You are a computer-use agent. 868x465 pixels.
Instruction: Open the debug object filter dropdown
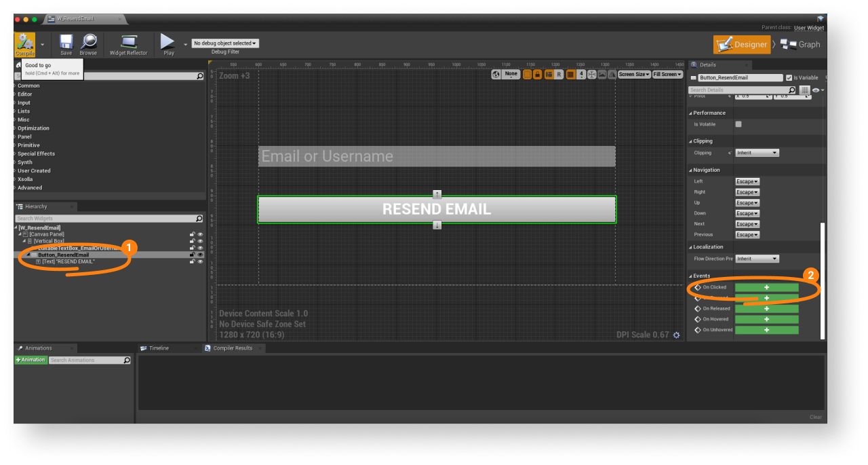point(225,43)
